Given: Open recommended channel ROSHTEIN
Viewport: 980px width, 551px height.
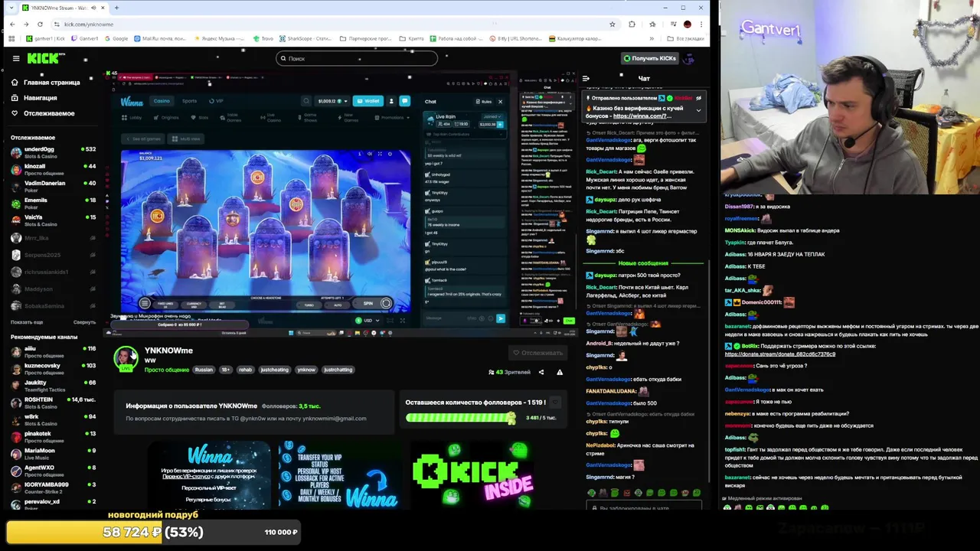Looking at the screenshot, I should (53, 403).
